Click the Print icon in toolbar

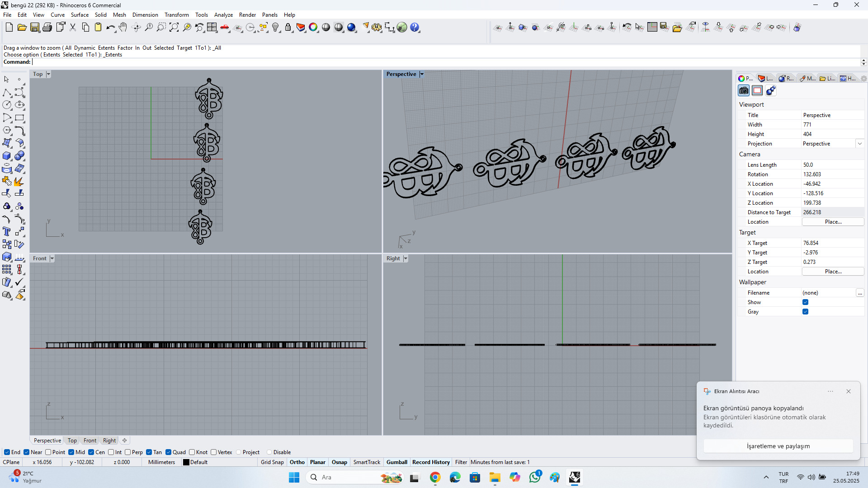click(47, 28)
